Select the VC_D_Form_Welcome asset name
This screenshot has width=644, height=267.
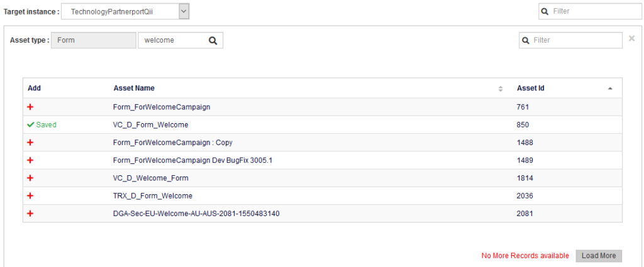(x=150, y=125)
